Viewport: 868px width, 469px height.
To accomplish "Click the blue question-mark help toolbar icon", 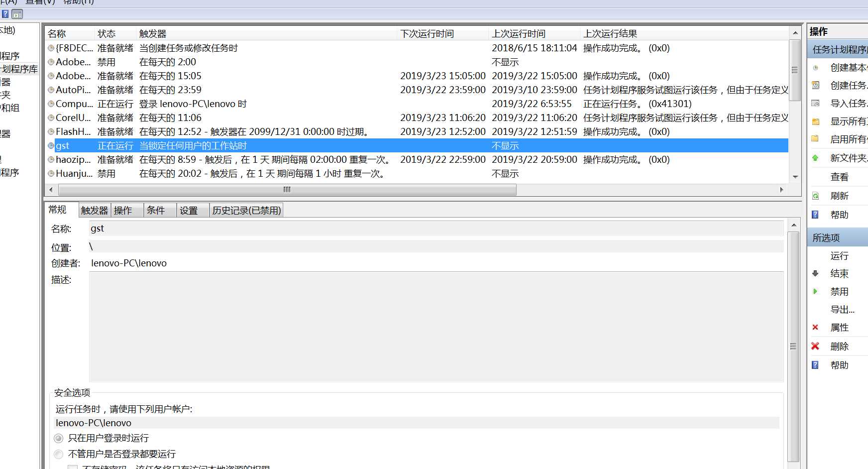I will point(5,14).
